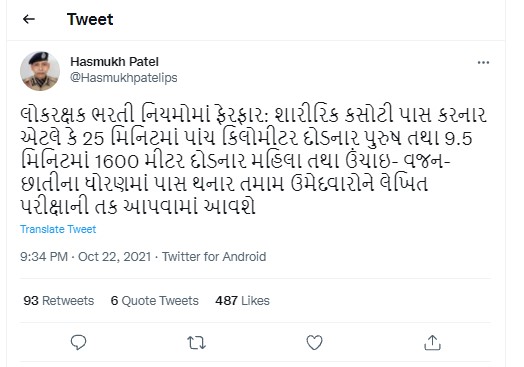Image resolution: width=524 pixels, height=367 pixels.
Task: View the 487 Likes list
Action: [242, 301]
